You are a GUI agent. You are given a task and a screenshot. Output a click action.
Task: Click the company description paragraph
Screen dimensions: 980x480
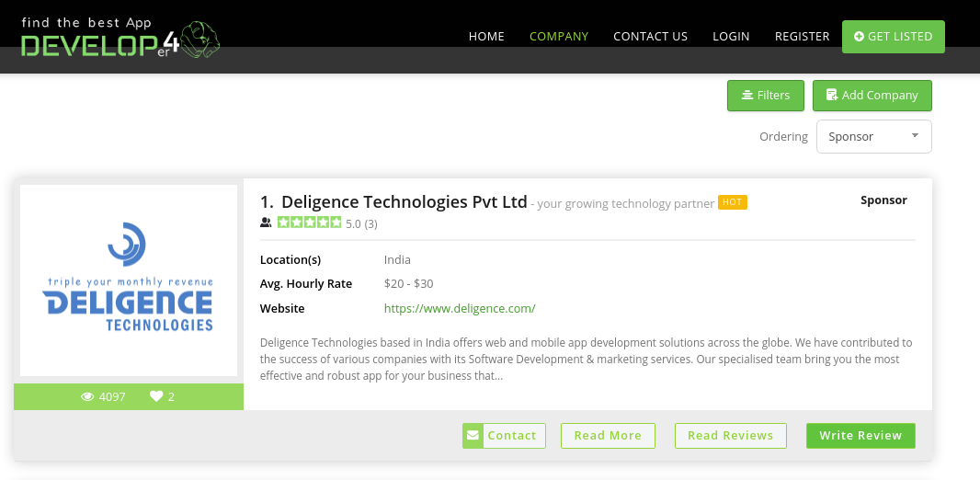point(587,360)
